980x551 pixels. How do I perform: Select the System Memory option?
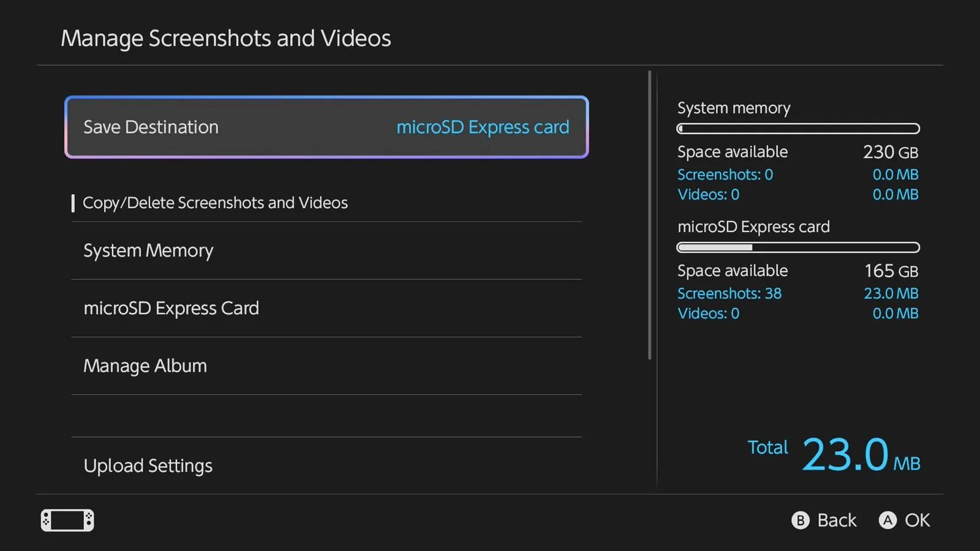coord(148,250)
